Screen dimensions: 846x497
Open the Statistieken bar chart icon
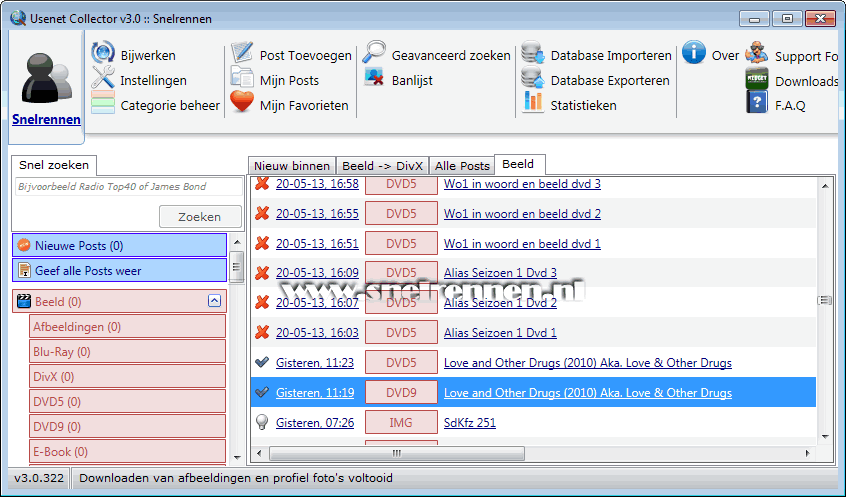[533, 102]
